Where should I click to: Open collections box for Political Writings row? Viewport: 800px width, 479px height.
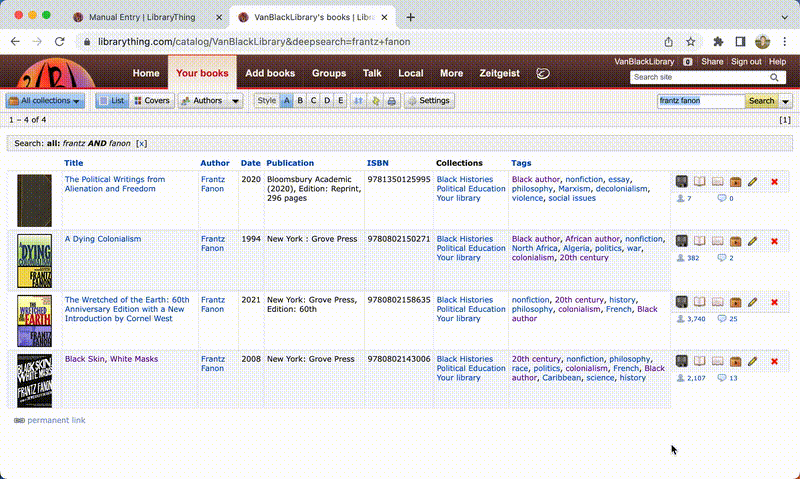click(735, 182)
